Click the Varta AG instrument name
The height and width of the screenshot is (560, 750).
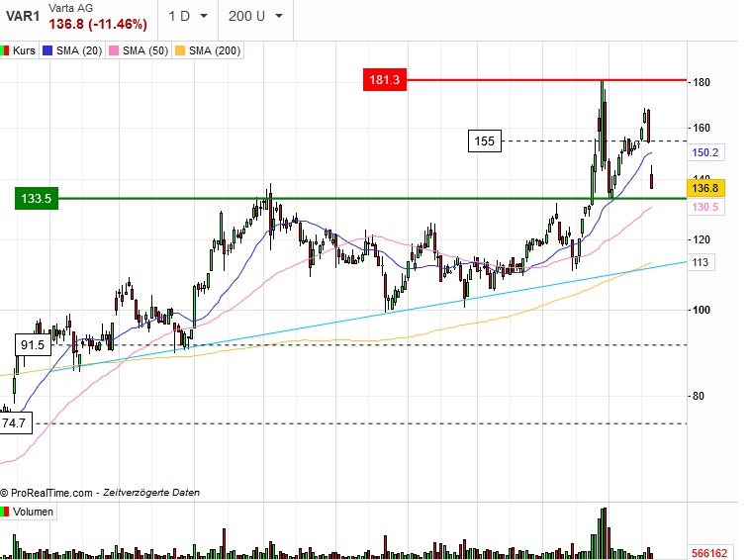tap(71, 8)
